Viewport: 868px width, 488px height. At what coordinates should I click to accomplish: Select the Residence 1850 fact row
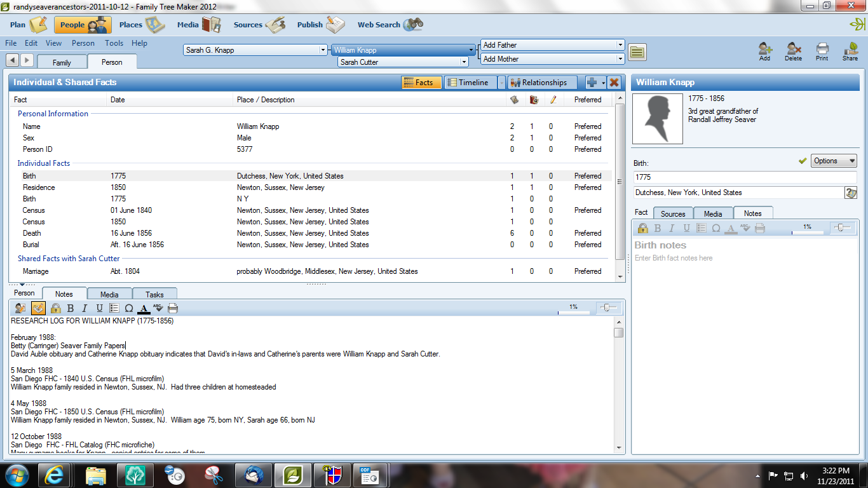(x=311, y=187)
